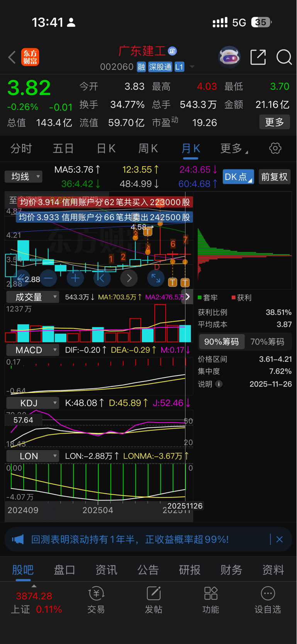Open 成交量 indicator dropdown
Screen dimensions: 297x644
click(32, 297)
